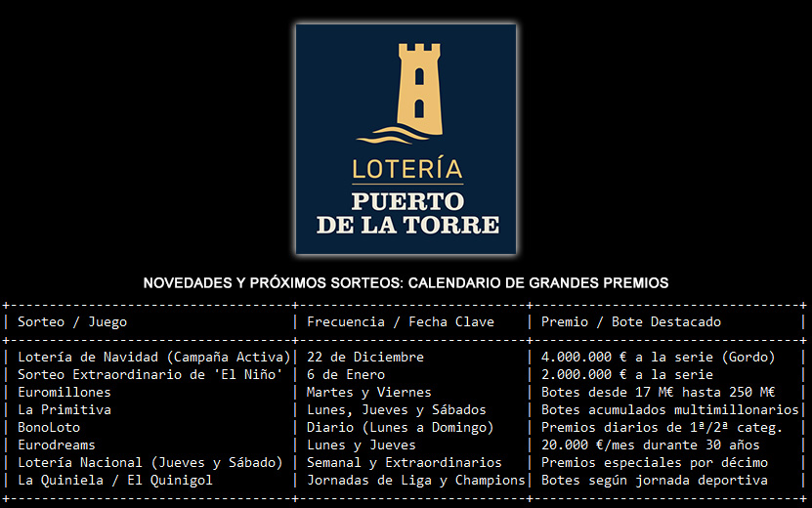Click '2.000.000 € a la serie' prize
Viewport: 812px width, 508px height.
(x=627, y=375)
